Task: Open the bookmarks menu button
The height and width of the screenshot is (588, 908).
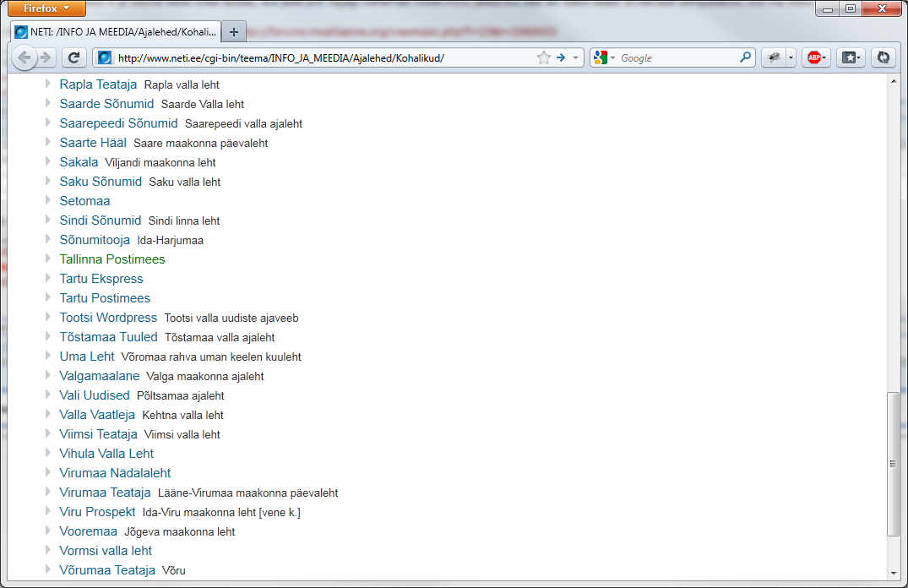Action: [851, 57]
